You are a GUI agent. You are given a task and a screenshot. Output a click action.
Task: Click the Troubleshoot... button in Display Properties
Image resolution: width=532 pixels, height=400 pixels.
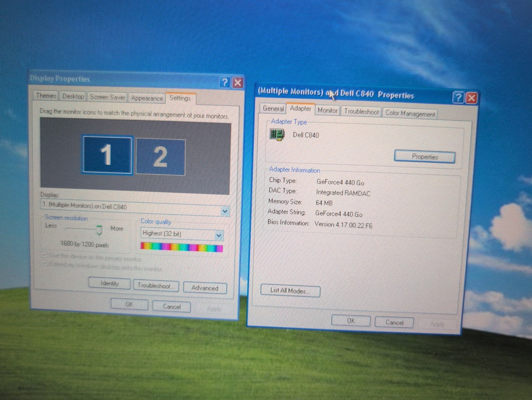156,286
